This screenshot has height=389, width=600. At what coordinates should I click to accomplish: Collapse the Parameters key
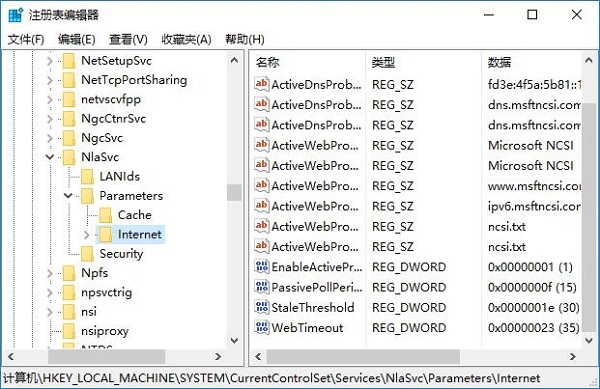coord(68,196)
